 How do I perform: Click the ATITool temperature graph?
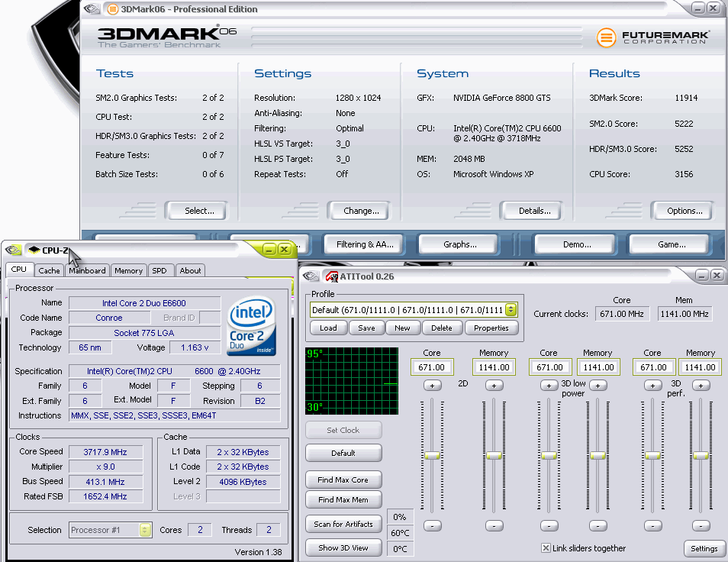352,380
